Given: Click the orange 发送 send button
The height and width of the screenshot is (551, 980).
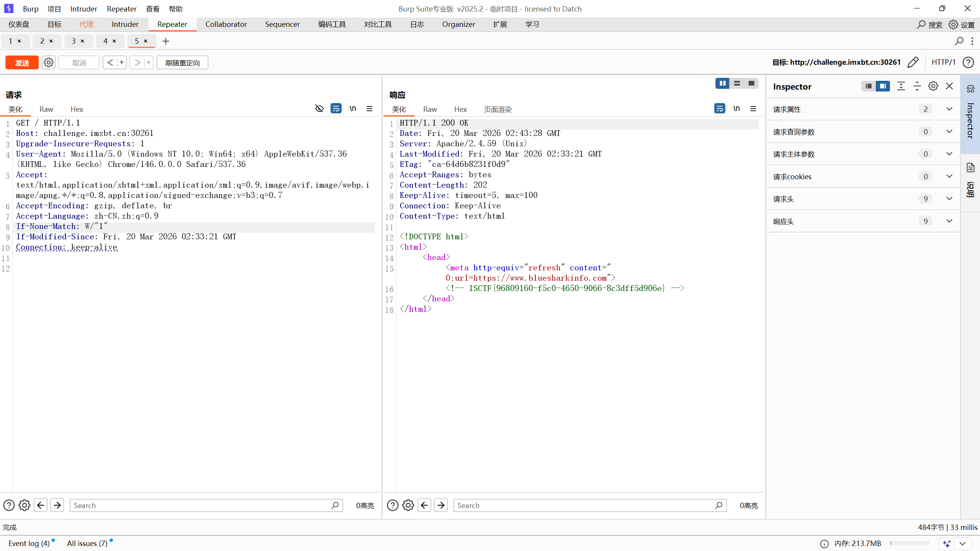Looking at the screenshot, I should click(22, 62).
